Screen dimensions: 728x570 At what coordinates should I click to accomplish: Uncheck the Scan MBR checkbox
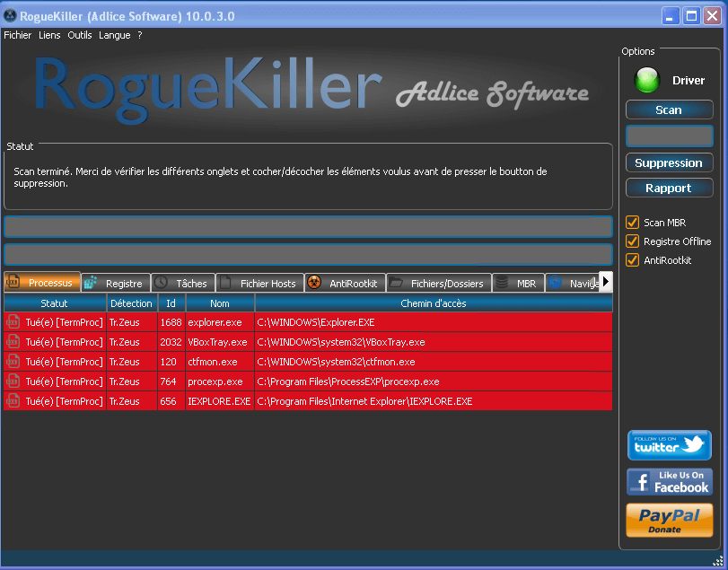point(632,222)
